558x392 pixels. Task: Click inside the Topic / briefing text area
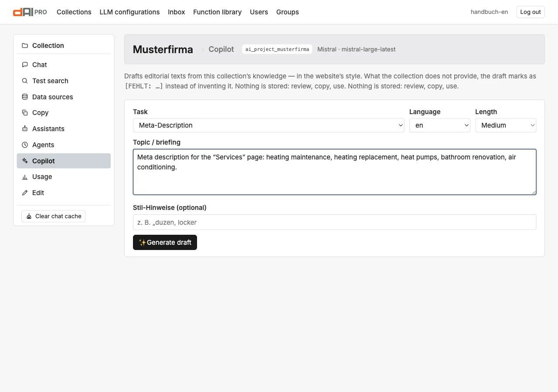click(334, 172)
